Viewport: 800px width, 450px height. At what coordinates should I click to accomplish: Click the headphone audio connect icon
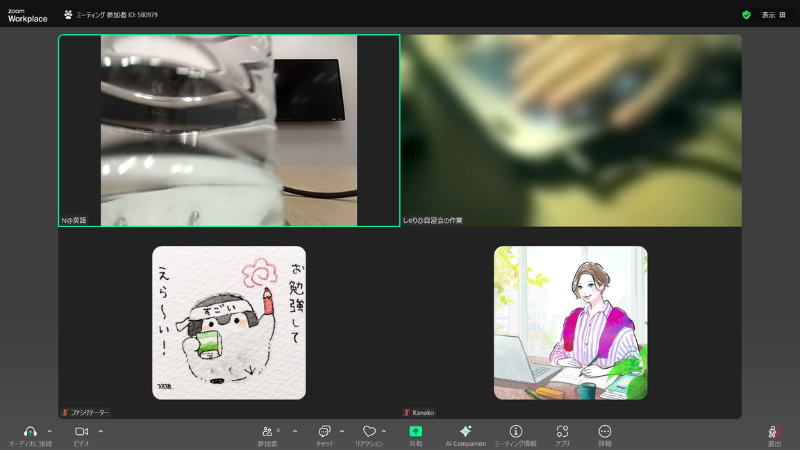[30, 432]
